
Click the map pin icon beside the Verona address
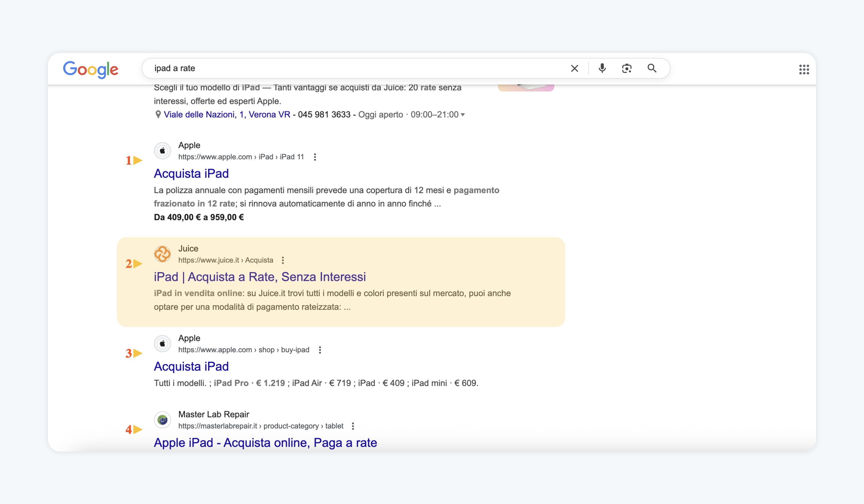tap(158, 114)
